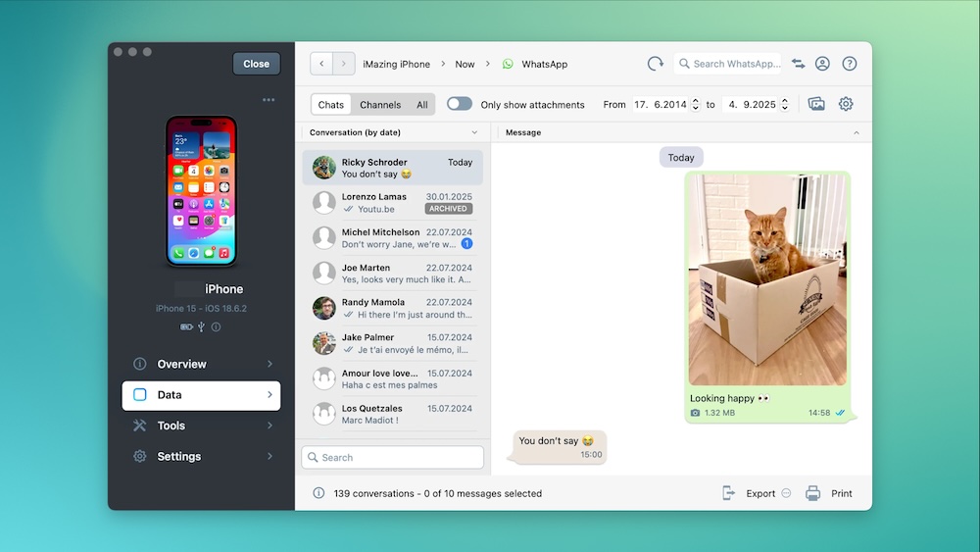Screen dimensions: 980x552
Task: Click the ARCHIVED badge on Lorenzo Lamas chat
Action: (449, 209)
